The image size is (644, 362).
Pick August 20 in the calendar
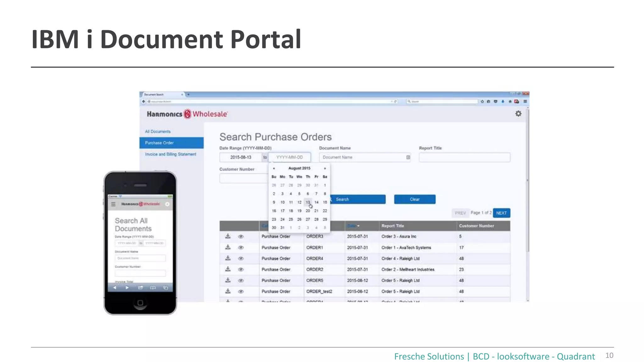308,211
